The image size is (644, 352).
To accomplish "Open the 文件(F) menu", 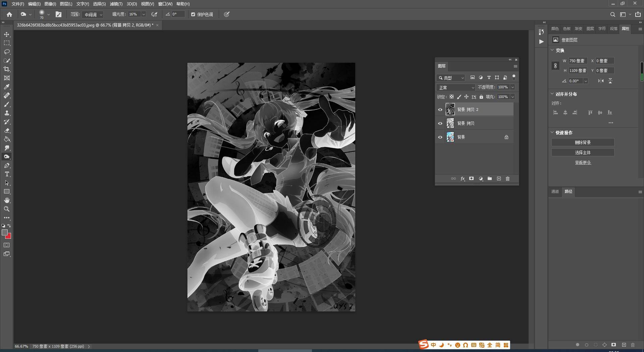I will 18,4.
